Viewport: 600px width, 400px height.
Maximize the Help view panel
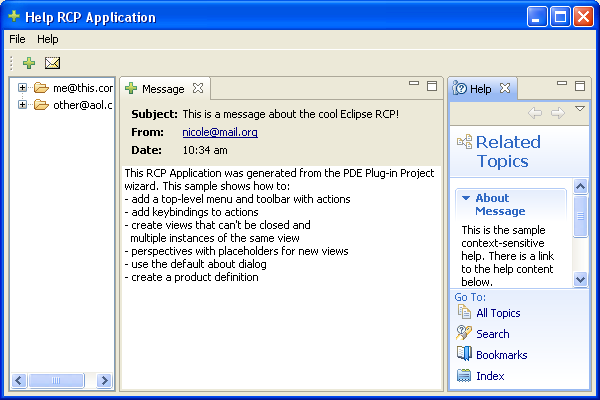(580, 86)
